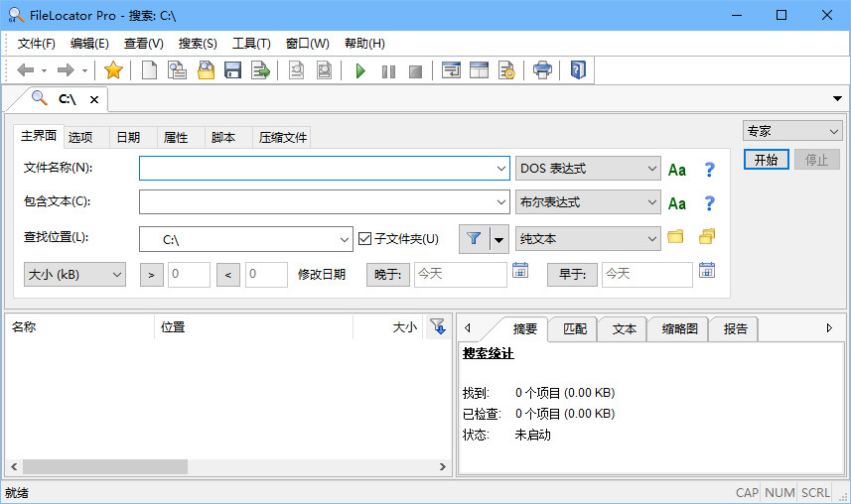Expand the 大小 (kB) dropdown
The image size is (851, 504).
pyautogui.click(x=74, y=275)
